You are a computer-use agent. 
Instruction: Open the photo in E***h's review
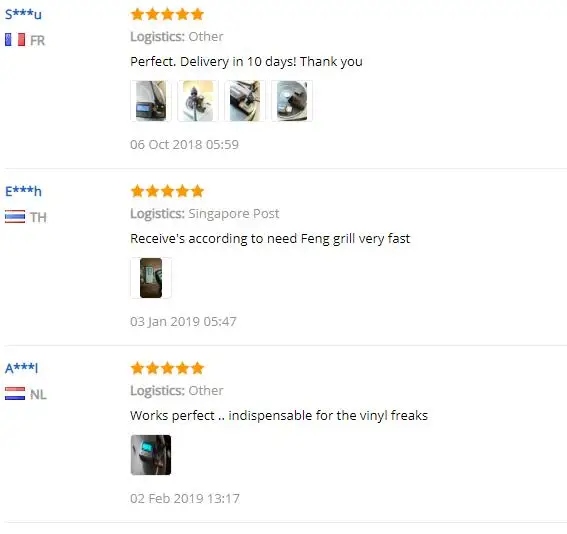[x=151, y=278]
